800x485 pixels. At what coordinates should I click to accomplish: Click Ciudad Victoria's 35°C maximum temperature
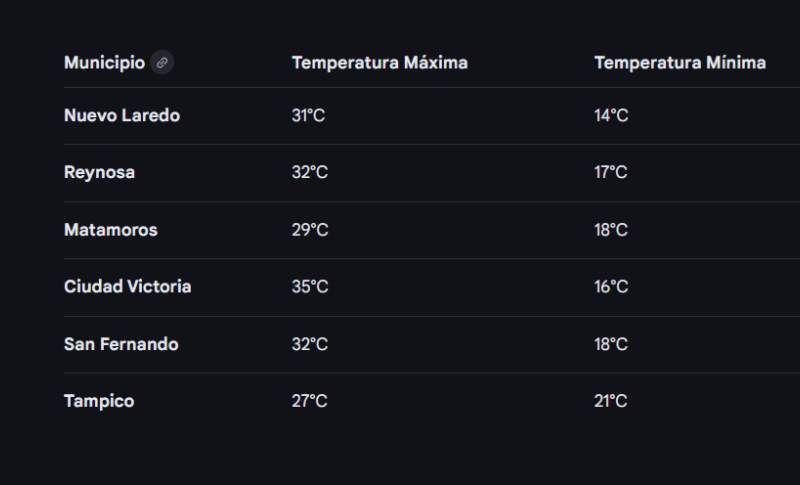pyautogui.click(x=309, y=287)
